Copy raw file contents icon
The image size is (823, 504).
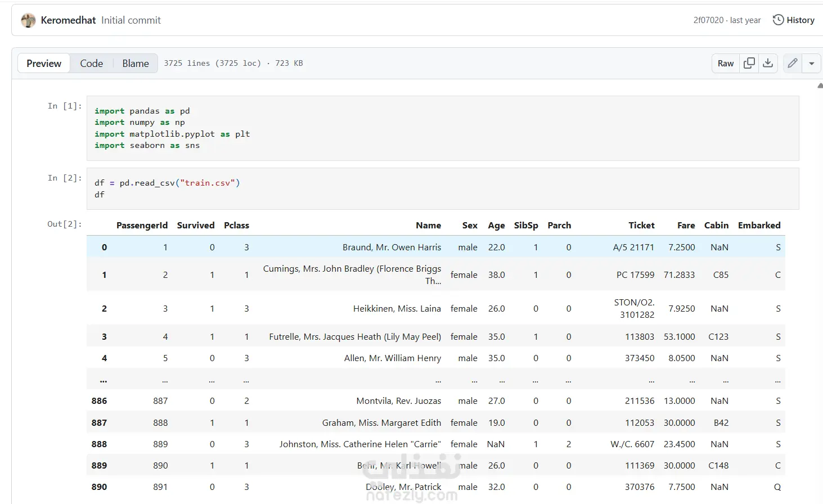click(x=749, y=63)
